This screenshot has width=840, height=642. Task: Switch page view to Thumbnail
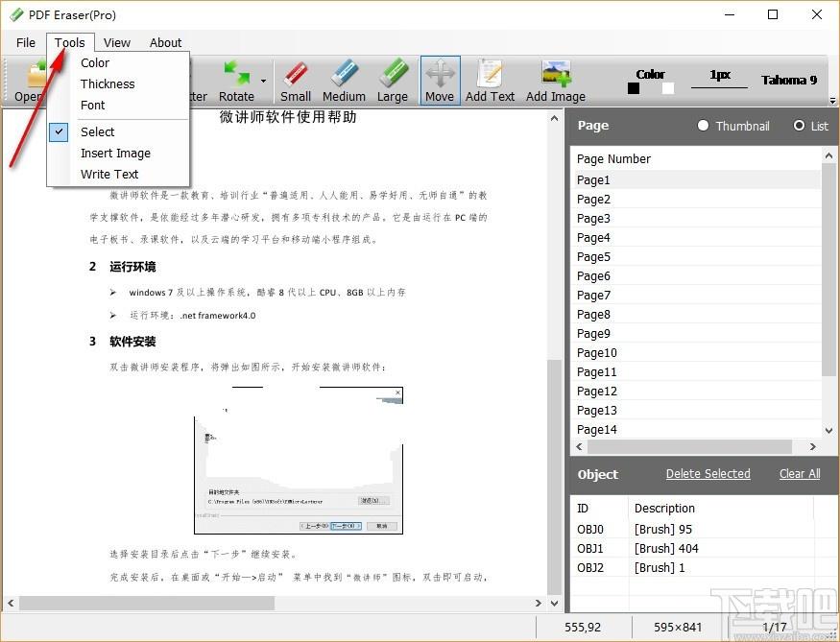point(733,126)
